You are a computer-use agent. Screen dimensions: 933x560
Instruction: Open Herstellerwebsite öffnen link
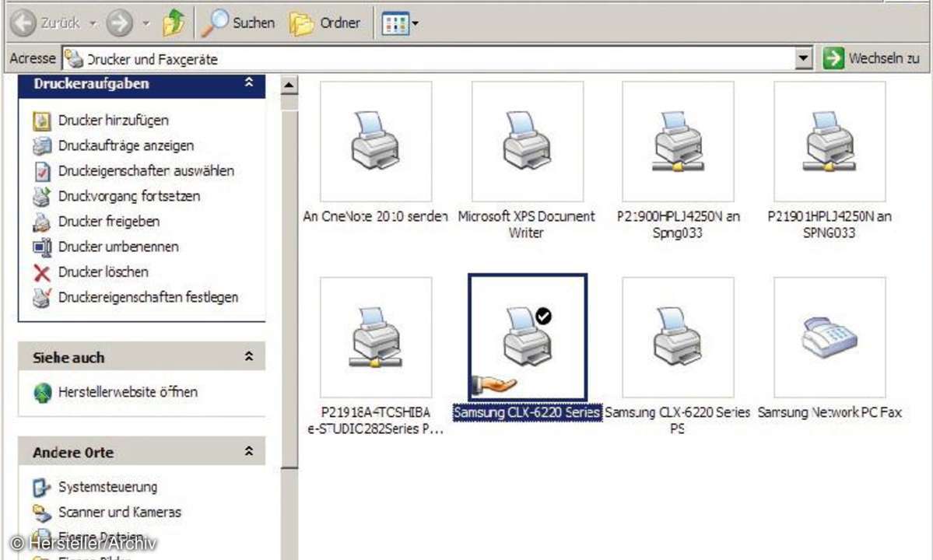tap(128, 392)
